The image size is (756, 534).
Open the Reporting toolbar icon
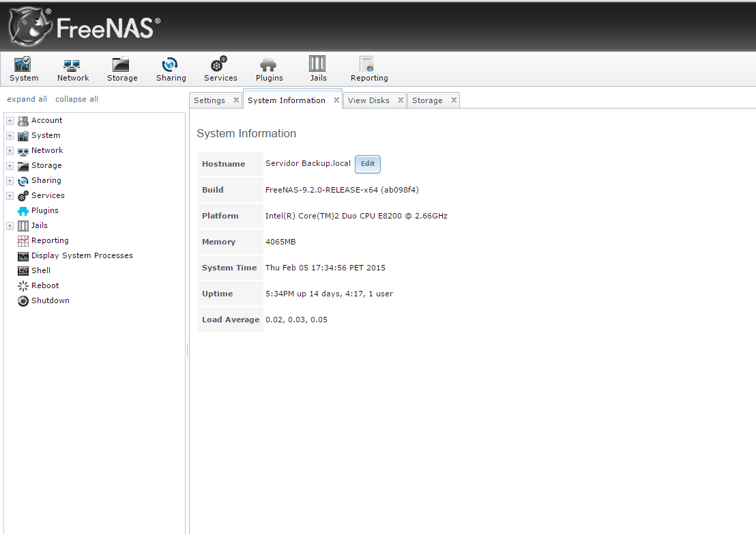tap(369, 69)
